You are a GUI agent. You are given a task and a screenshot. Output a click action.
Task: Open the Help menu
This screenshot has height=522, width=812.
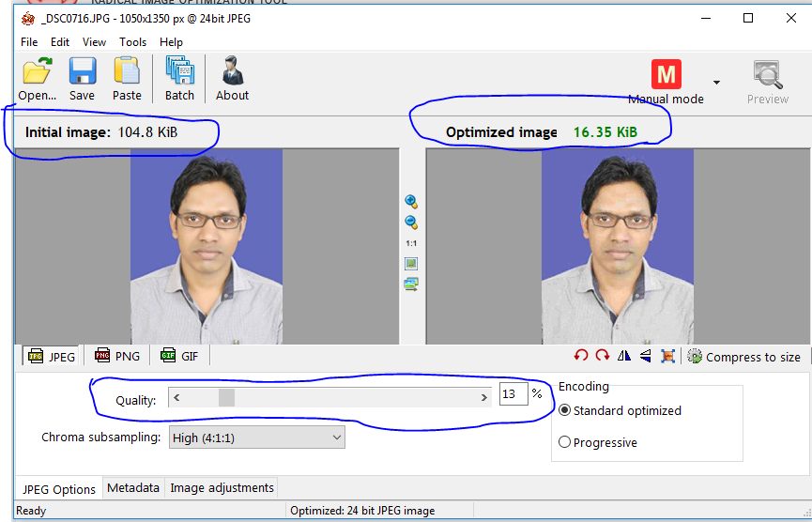click(x=171, y=42)
